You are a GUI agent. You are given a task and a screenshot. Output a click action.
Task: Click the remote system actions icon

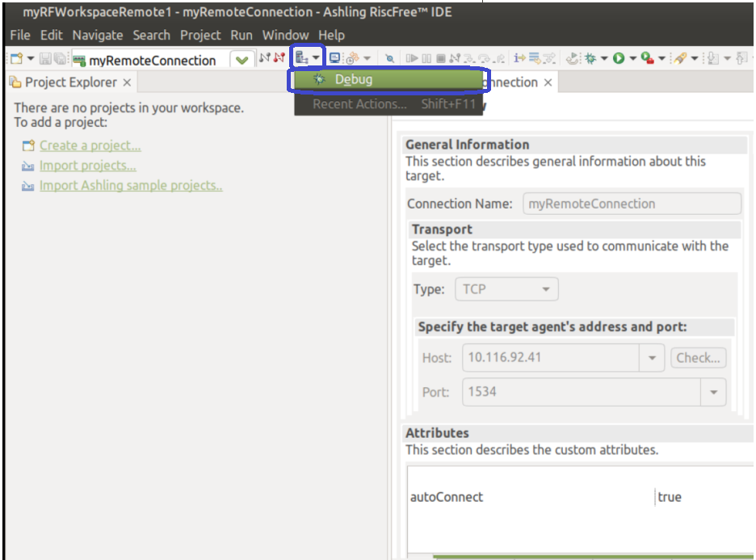point(302,58)
